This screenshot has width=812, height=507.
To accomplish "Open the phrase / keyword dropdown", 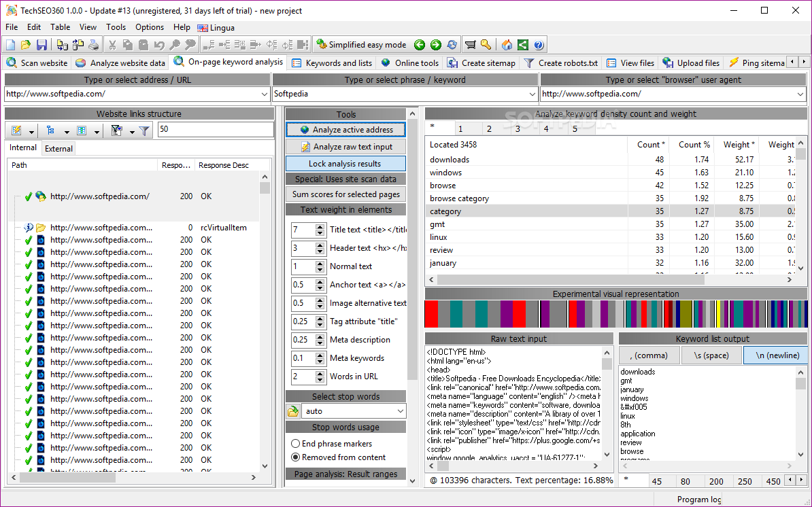I will point(532,94).
